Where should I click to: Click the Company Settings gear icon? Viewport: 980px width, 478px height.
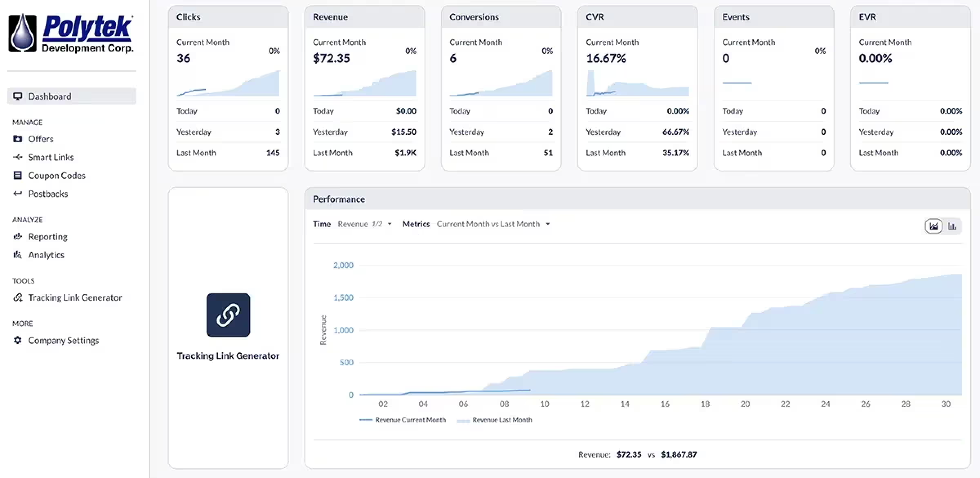18,340
